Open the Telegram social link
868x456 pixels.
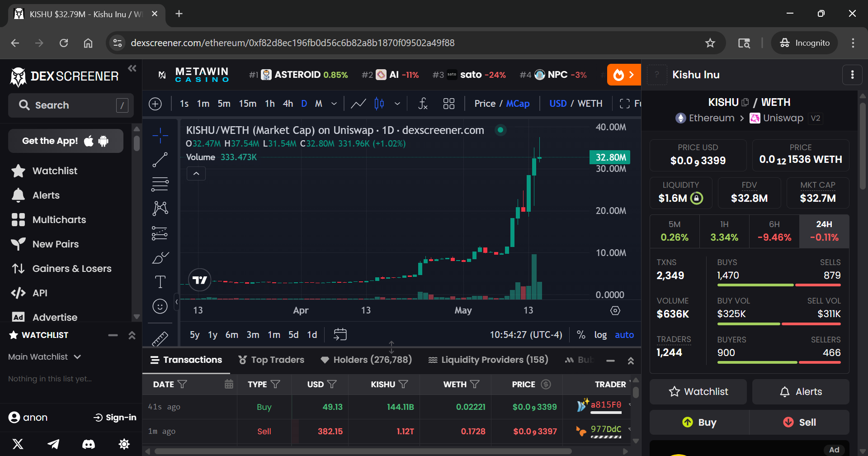[x=53, y=444]
